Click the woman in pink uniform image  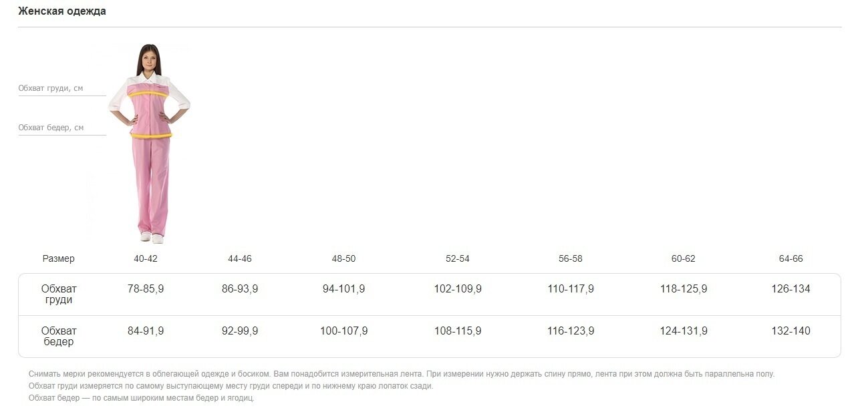click(150, 144)
